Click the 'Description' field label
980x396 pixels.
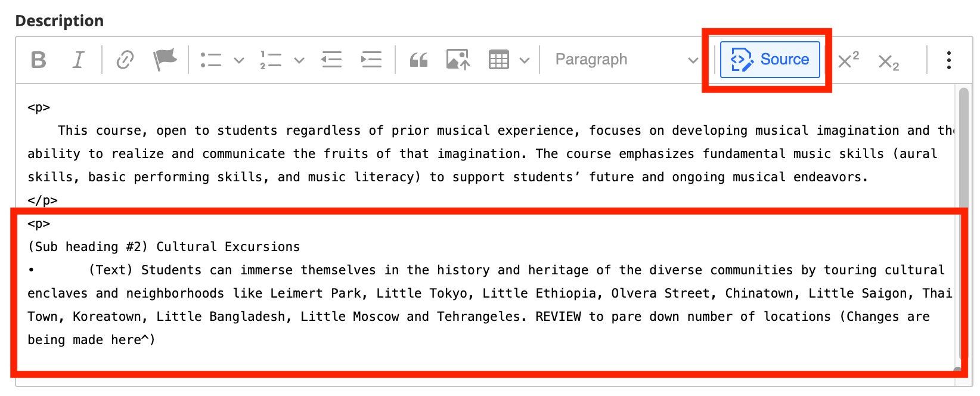pyautogui.click(x=60, y=21)
